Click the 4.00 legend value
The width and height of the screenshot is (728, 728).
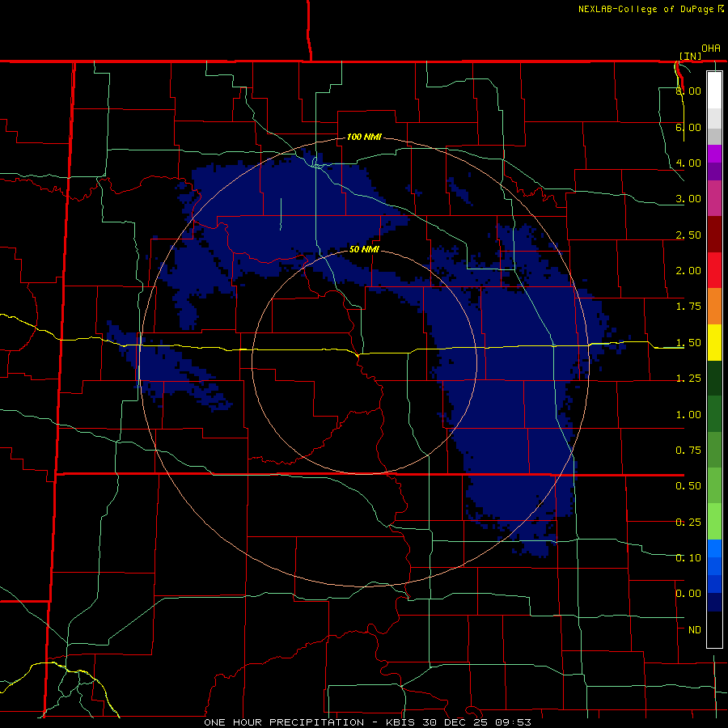[688, 163]
